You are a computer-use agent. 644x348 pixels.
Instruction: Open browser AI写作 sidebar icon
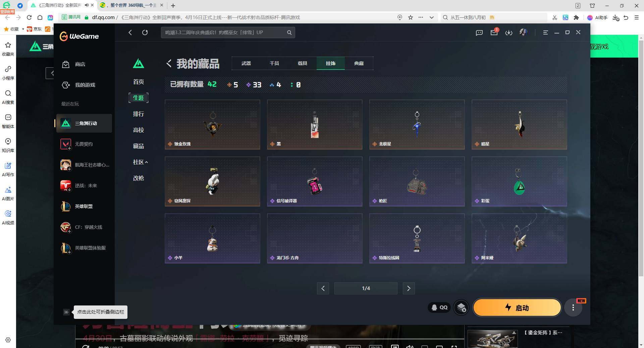pyautogui.click(x=8, y=169)
